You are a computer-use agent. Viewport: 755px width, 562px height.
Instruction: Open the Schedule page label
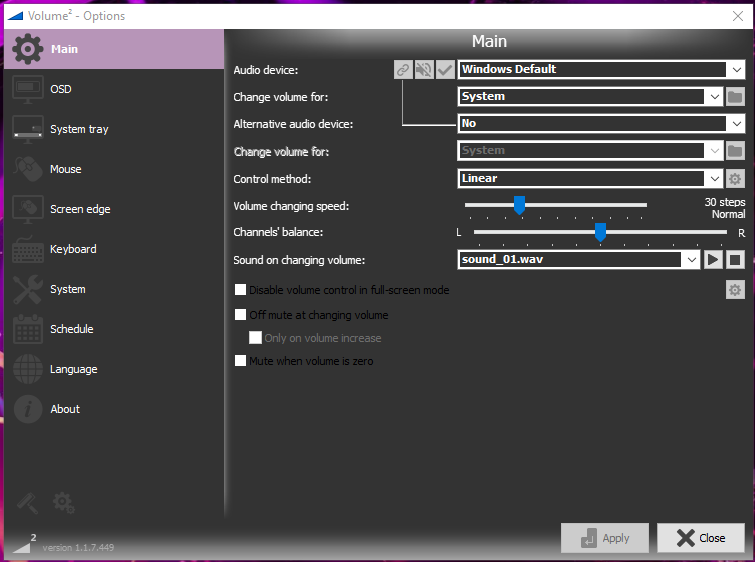(72, 329)
